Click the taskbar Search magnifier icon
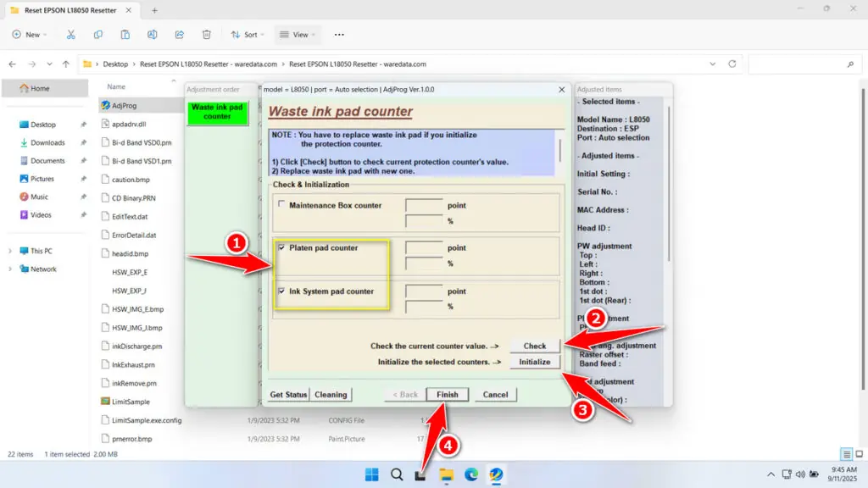Viewport: 868px width, 488px height. tap(396, 474)
